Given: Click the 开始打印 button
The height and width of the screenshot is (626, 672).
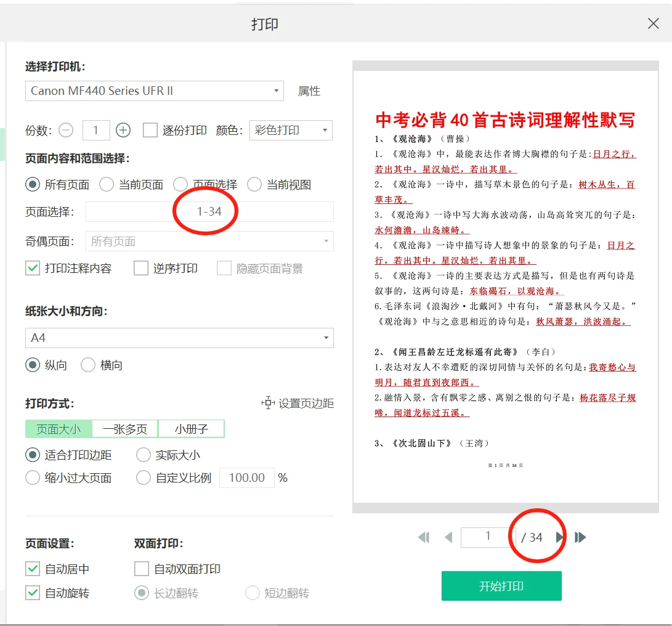Looking at the screenshot, I should [x=501, y=585].
